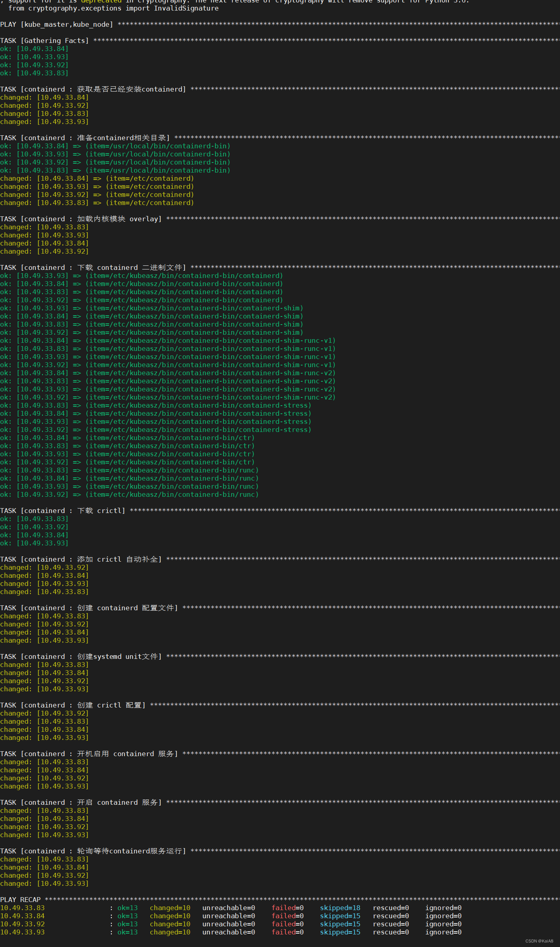Click the TASK 下载 containerd 二进制文件 header
The height and width of the screenshot is (947, 560).
point(280,267)
